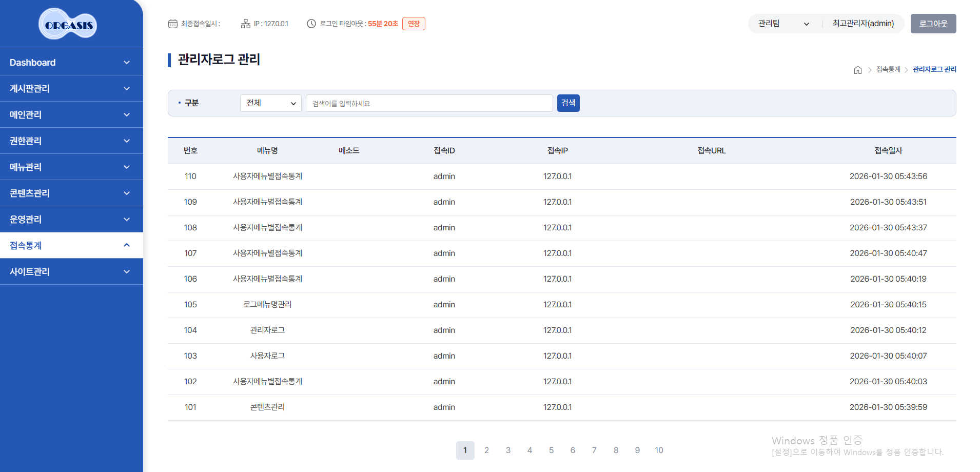Jump to page 10 in pagination
This screenshot has width=980, height=472.
coord(659,450)
